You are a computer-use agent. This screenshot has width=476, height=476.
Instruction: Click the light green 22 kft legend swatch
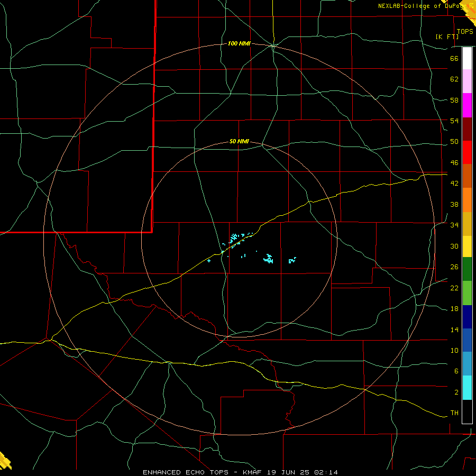coord(467,293)
